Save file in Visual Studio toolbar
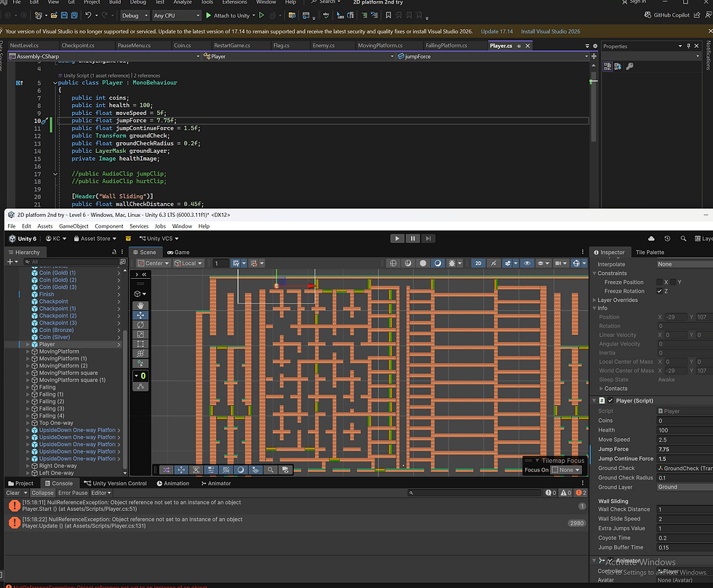 coord(64,15)
